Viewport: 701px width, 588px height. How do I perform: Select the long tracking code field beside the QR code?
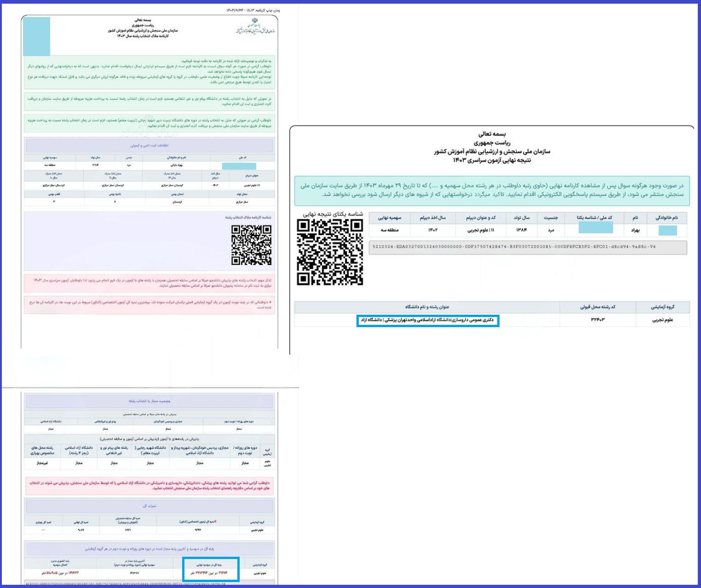pos(528,247)
